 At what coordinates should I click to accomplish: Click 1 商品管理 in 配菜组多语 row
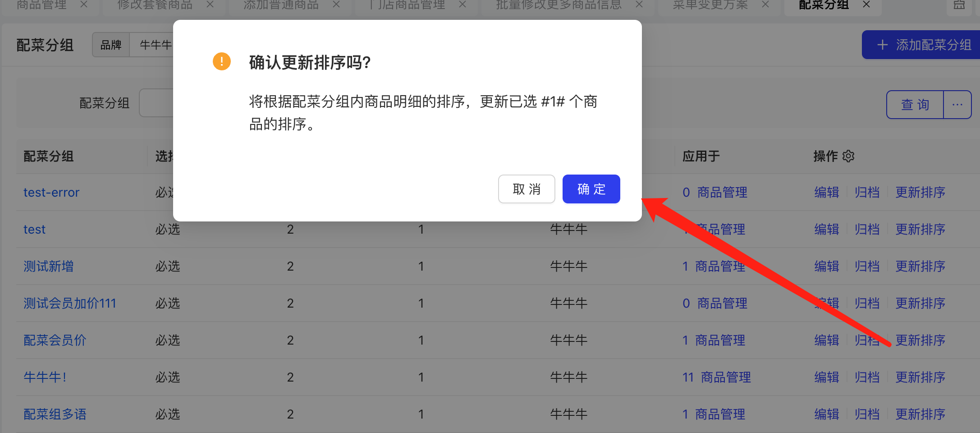tap(714, 414)
